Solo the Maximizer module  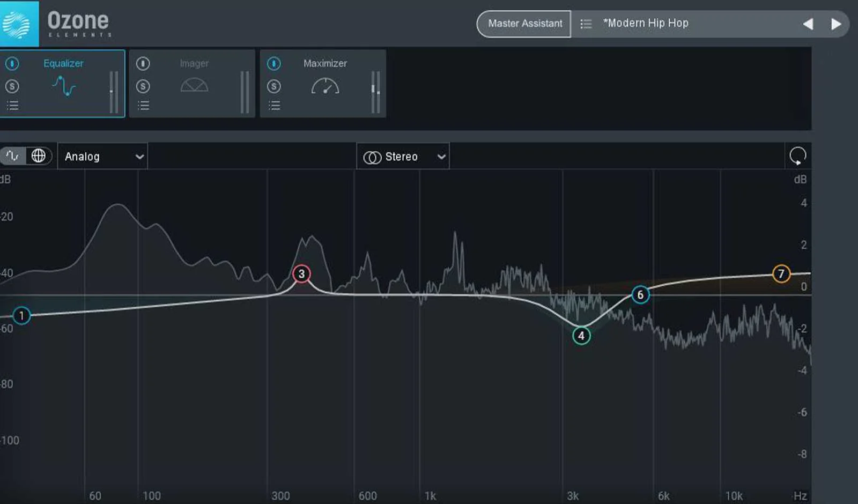click(x=274, y=86)
